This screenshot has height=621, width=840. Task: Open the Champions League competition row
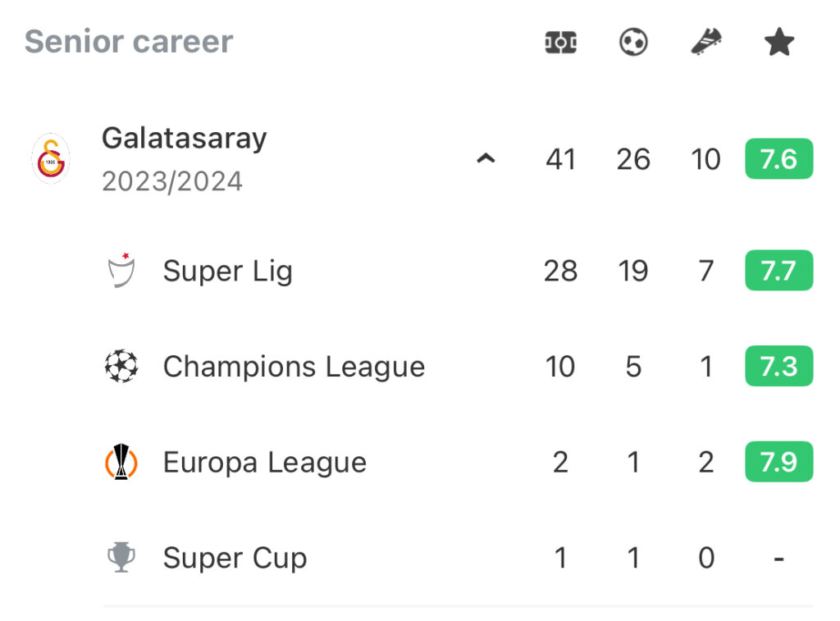click(x=459, y=367)
